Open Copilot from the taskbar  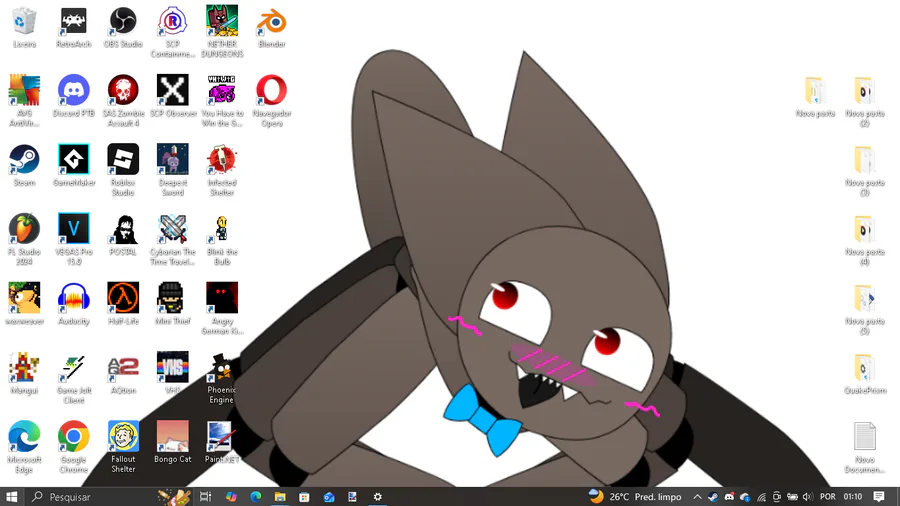(231, 497)
